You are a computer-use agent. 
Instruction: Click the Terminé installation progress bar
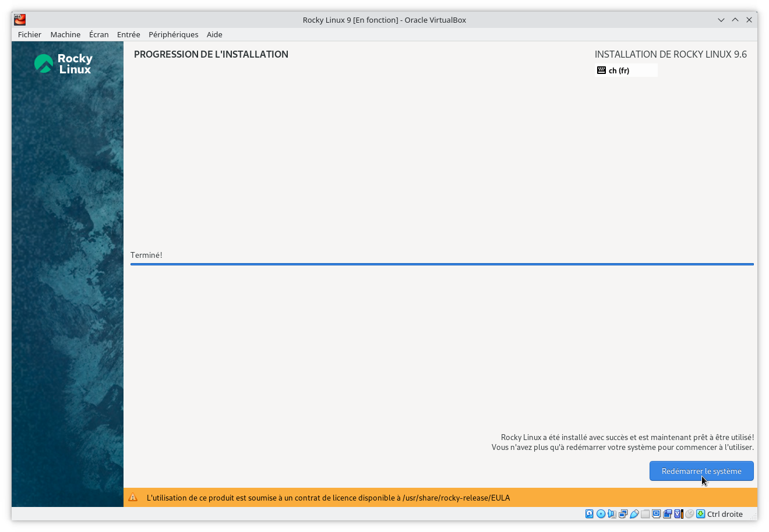point(442,264)
